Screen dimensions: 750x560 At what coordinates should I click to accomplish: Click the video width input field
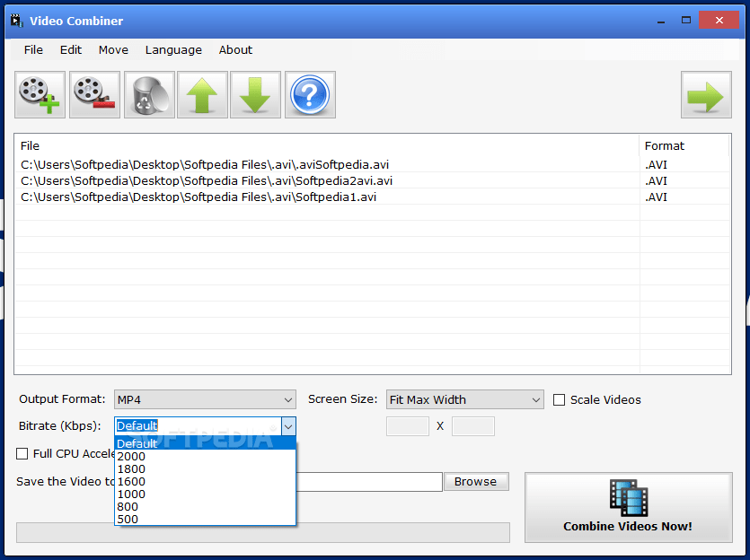coord(408,426)
